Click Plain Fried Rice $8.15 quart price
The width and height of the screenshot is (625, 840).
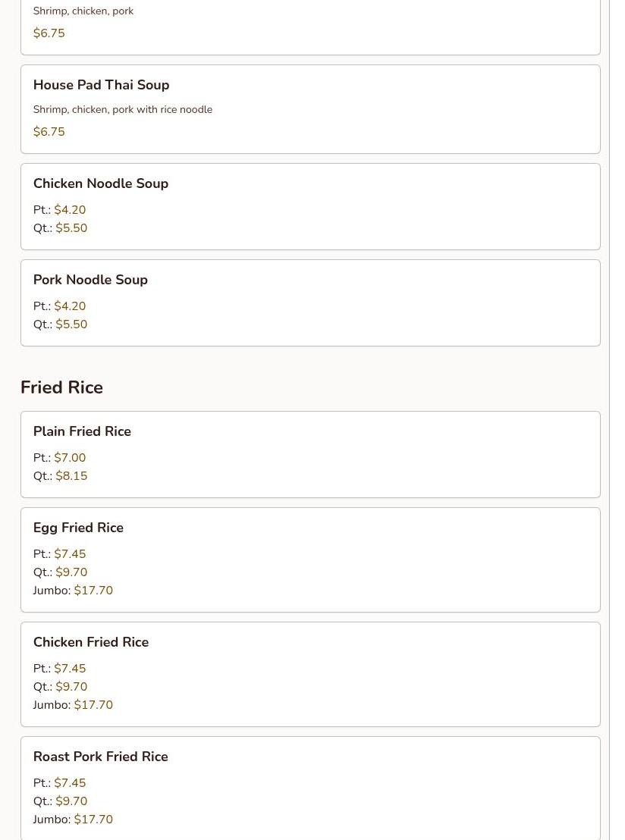pos(71,476)
